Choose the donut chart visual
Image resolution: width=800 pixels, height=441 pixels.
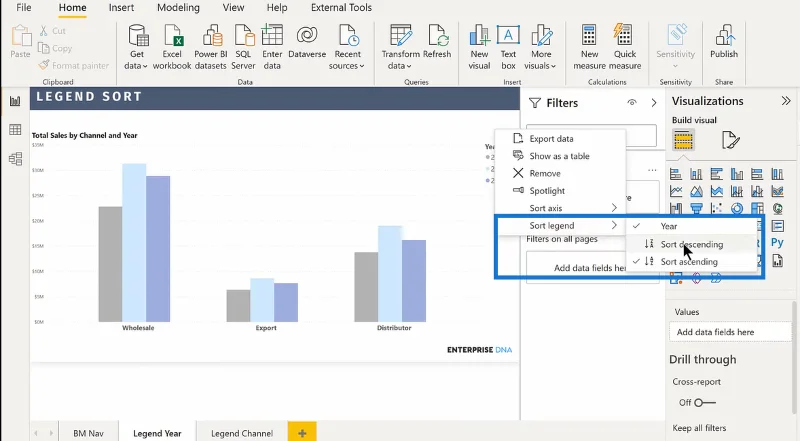737,208
